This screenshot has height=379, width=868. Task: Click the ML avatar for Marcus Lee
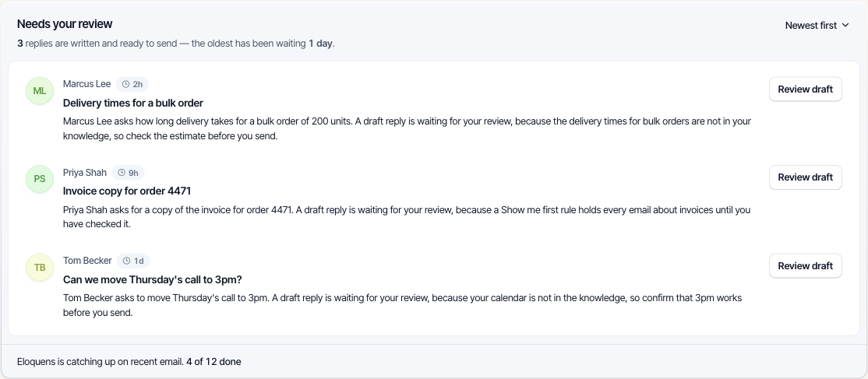click(x=40, y=91)
